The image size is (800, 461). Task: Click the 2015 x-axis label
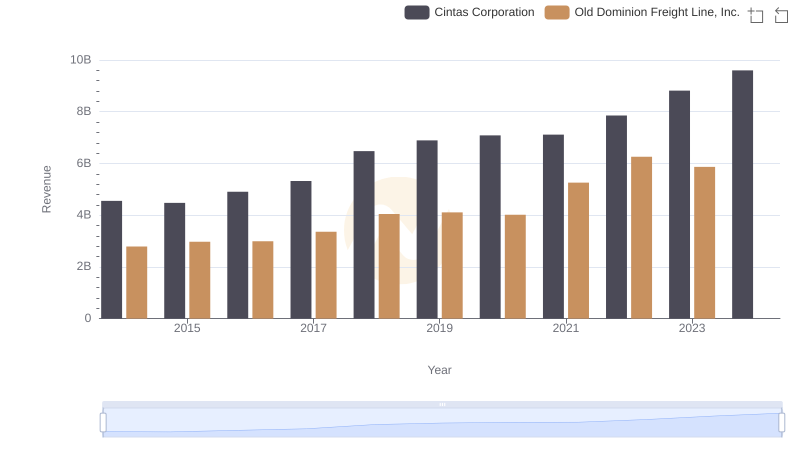tap(187, 328)
